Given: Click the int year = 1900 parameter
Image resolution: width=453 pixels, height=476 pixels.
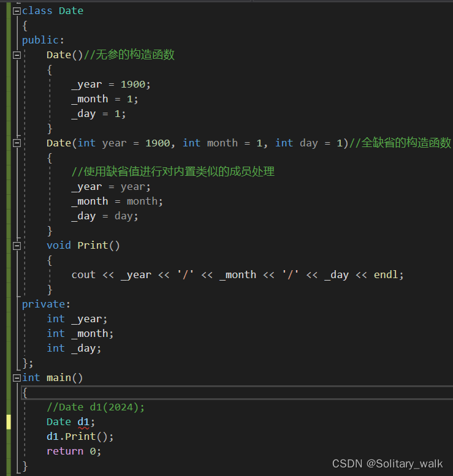Looking at the screenshot, I should tap(124, 143).
